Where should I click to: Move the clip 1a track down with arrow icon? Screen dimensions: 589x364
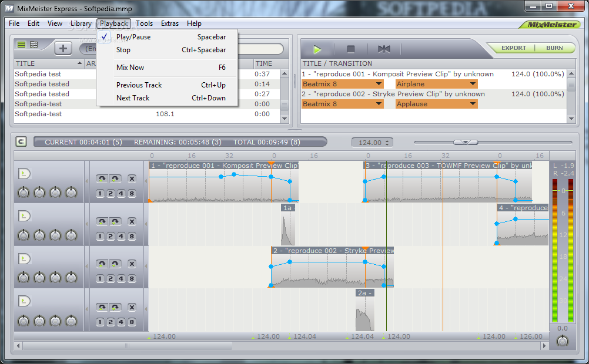(x=115, y=221)
